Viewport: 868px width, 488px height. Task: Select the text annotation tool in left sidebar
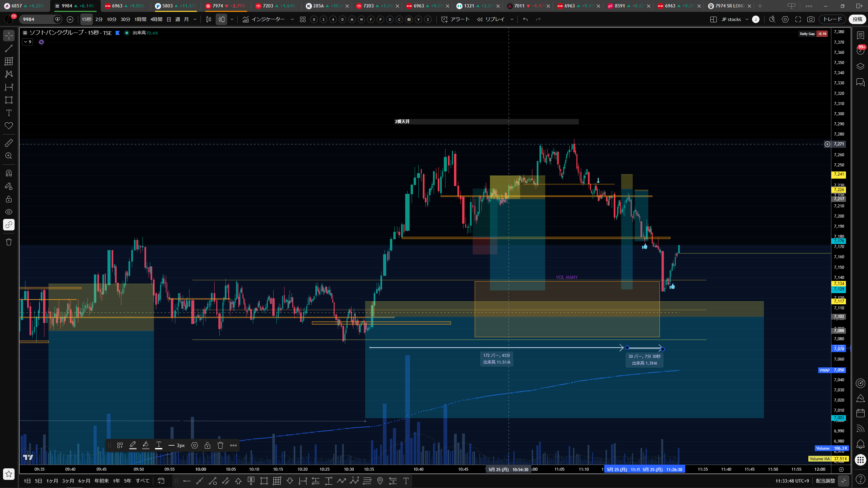tap(9, 113)
